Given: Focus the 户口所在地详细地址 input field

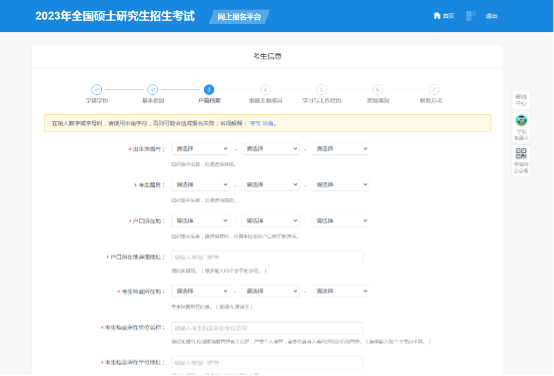Looking at the screenshot, I should [x=267, y=257].
